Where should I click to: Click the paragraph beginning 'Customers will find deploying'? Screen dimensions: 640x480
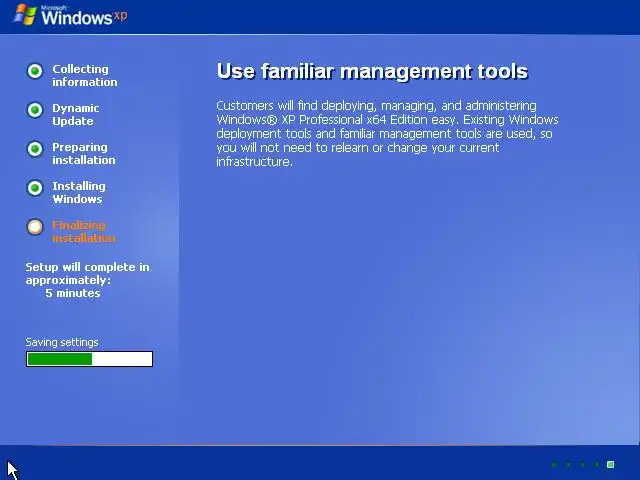click(387, 133)
